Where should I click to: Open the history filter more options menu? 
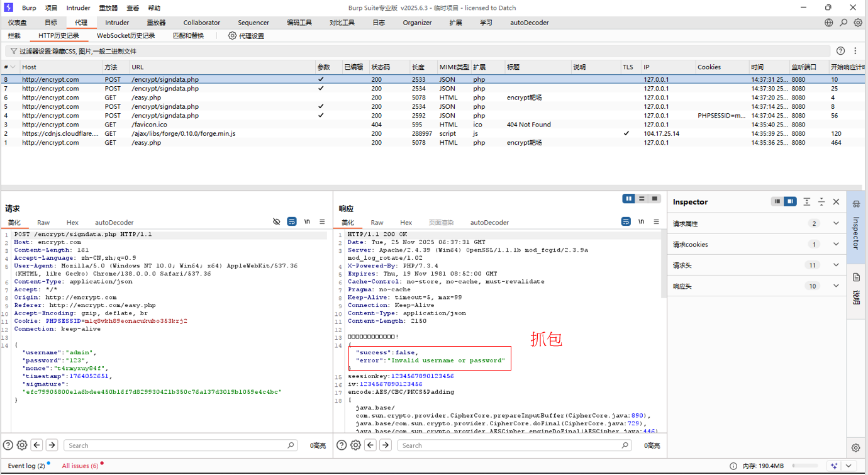[x=855, y=51]
